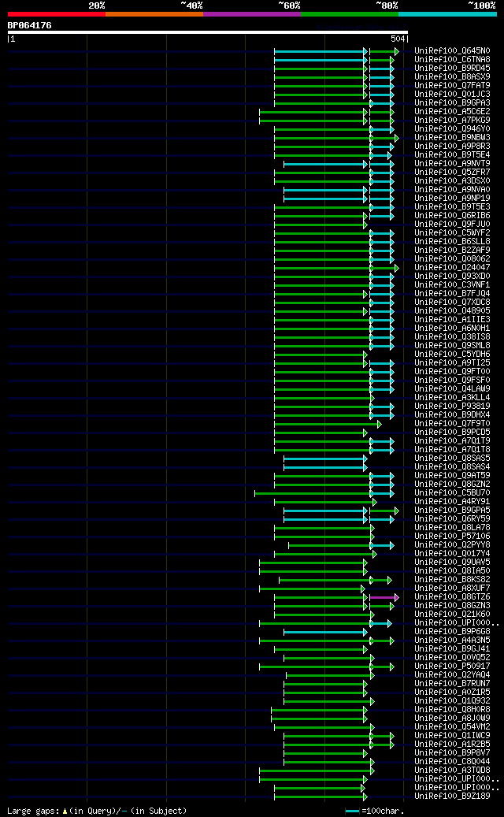This screenshot has height=817, width=504.
Task: Select the UniRef100_C5BU70 label
Action: [x=452, y=493]
